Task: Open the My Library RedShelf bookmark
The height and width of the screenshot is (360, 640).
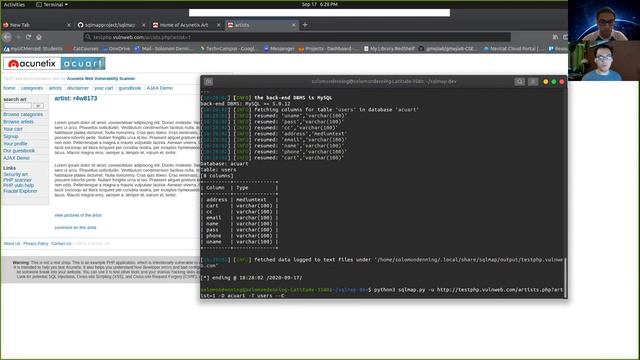Action: pos(389,49)
